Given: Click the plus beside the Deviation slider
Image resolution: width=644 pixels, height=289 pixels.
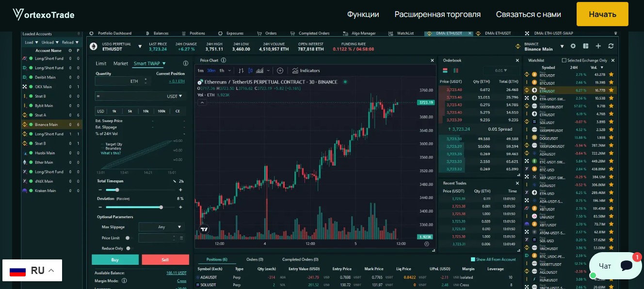Looking at the screenshot, I should click(x=181, y=207).
